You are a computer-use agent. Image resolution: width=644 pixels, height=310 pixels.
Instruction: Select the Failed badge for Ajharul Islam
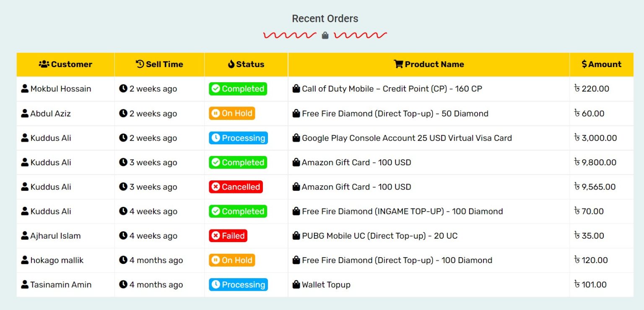[x=228, y=236]
